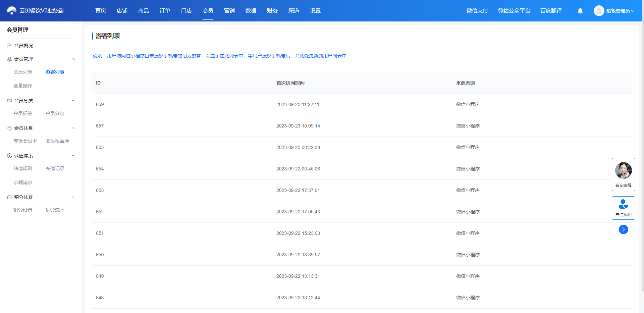Viewport: 644px width, 313px height.
Task: Click the 会员体系 tag icon
Action: (9, 128)
